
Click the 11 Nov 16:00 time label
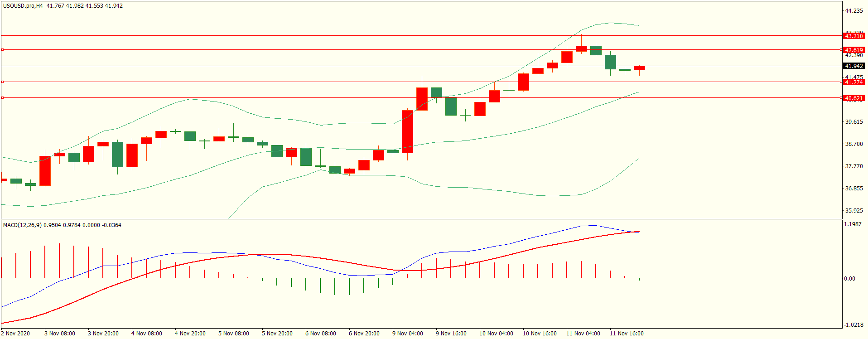click(x=627, y=334)
